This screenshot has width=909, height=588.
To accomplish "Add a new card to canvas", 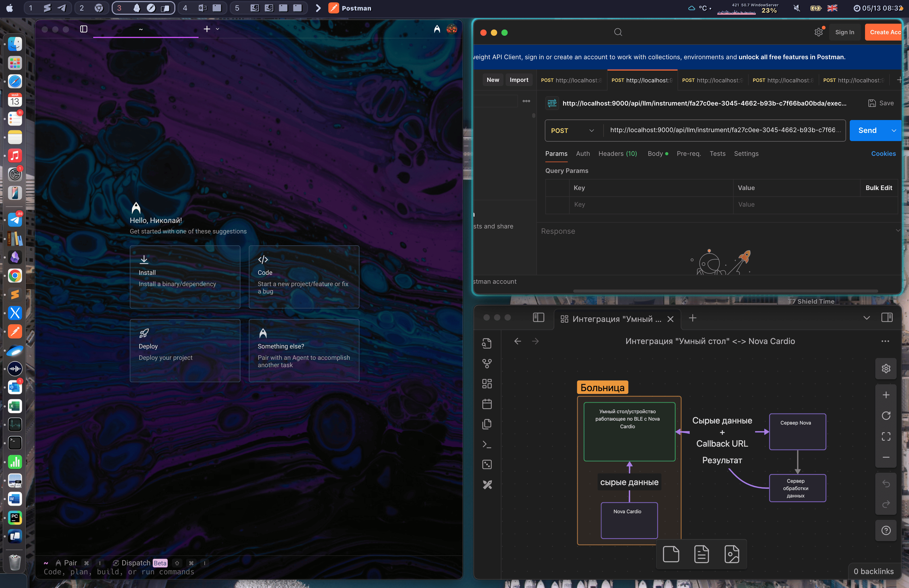I will (671, 554).
